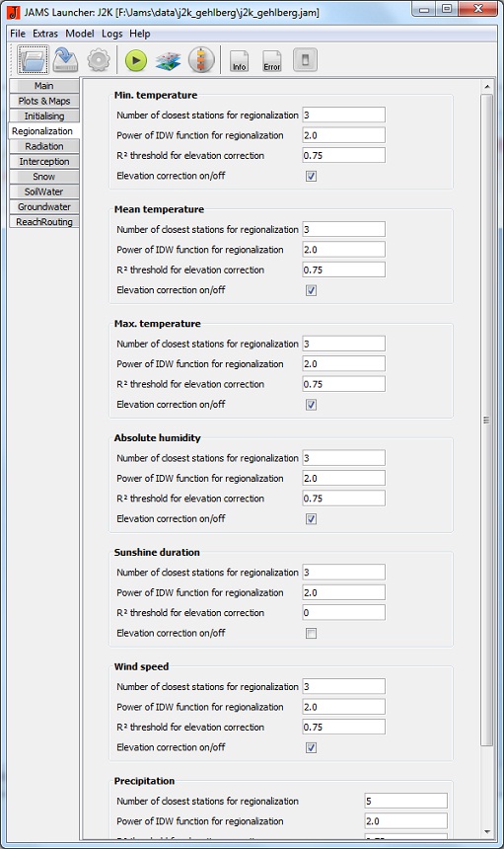The width and height of the screenshot is (504, 849).
Task: Open the Error log icon
Action: (x=271, y=60)
